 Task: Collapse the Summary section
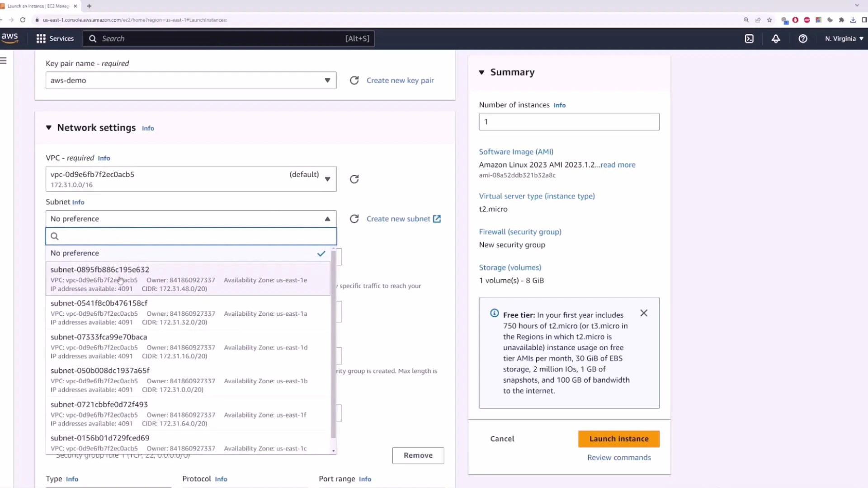click(481, 72)
